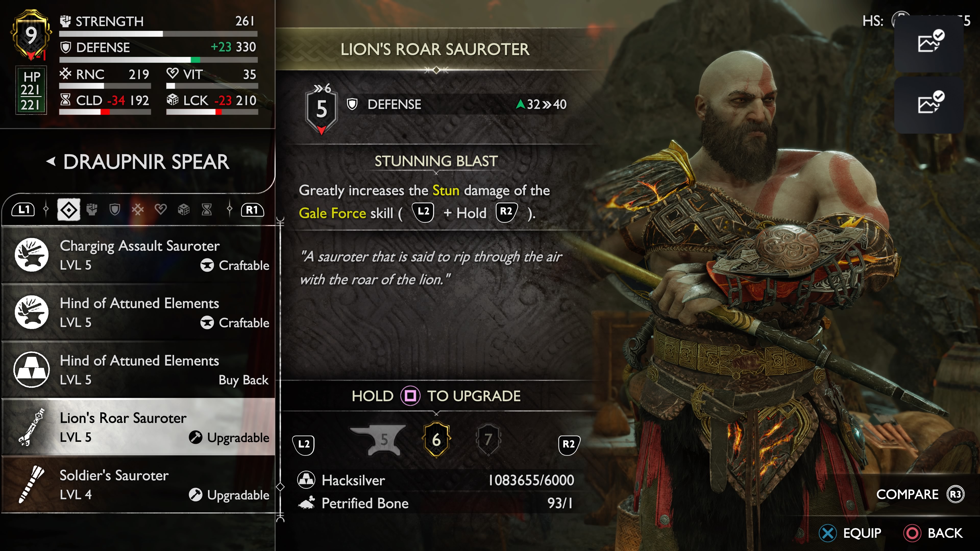Select the all-items diamond filter icon
Image resolution: width=980 pixels, height=551 pixels.
click(x=69, y=209)
